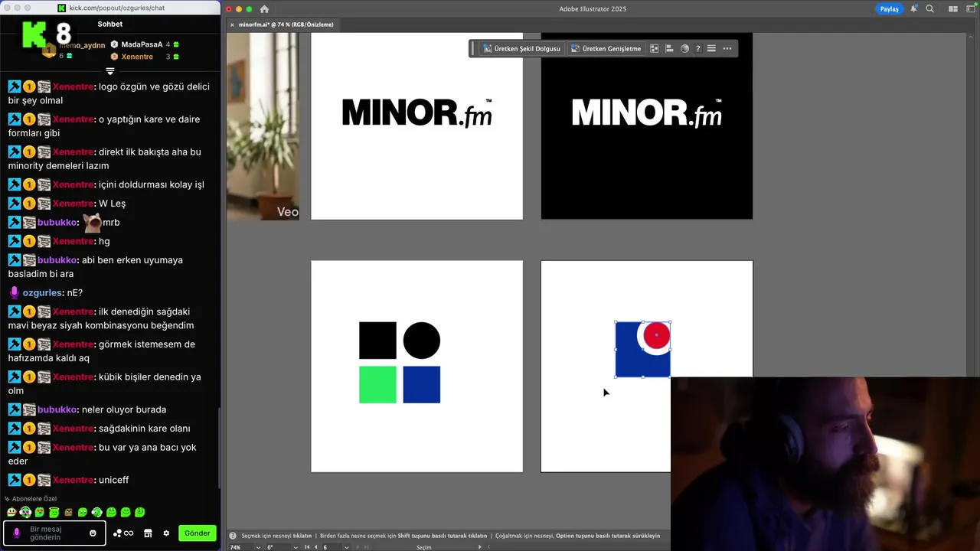Click the first subscriber emote in Abonelere Özel
This screenshot has width=980, height=551.
coord(11,512)
